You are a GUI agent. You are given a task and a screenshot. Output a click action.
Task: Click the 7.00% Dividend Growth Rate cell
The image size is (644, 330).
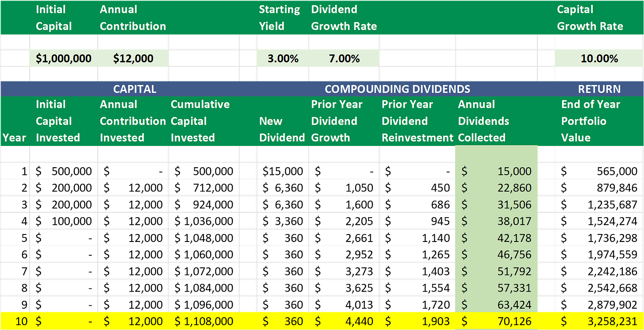click(x=344, y=58)
